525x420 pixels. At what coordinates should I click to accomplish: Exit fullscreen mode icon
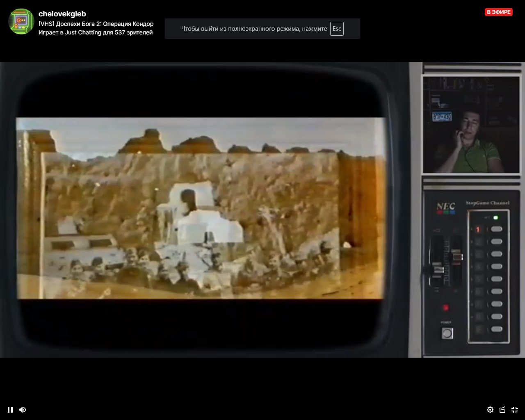click(x=515, y=410)
